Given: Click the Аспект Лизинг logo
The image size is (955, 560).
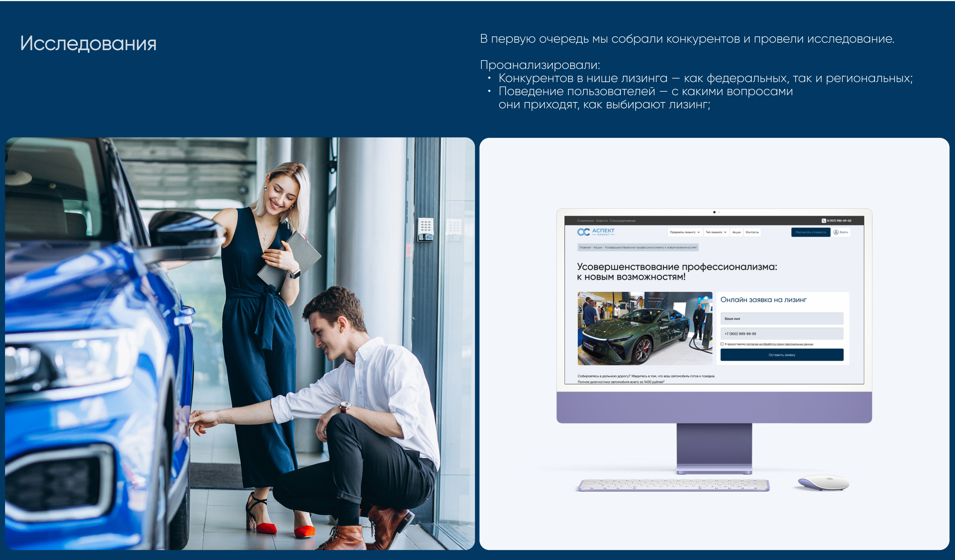Looking at the screenshot, I should pos(595,232).
